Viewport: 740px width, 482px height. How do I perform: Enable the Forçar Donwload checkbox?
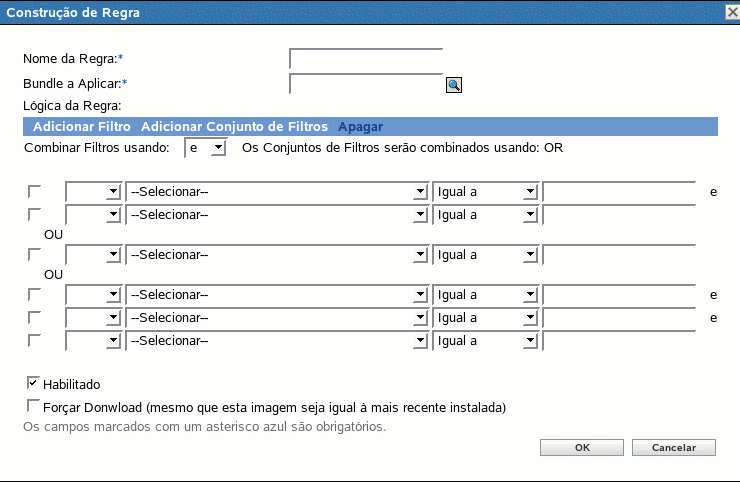(x=34, y=406)
